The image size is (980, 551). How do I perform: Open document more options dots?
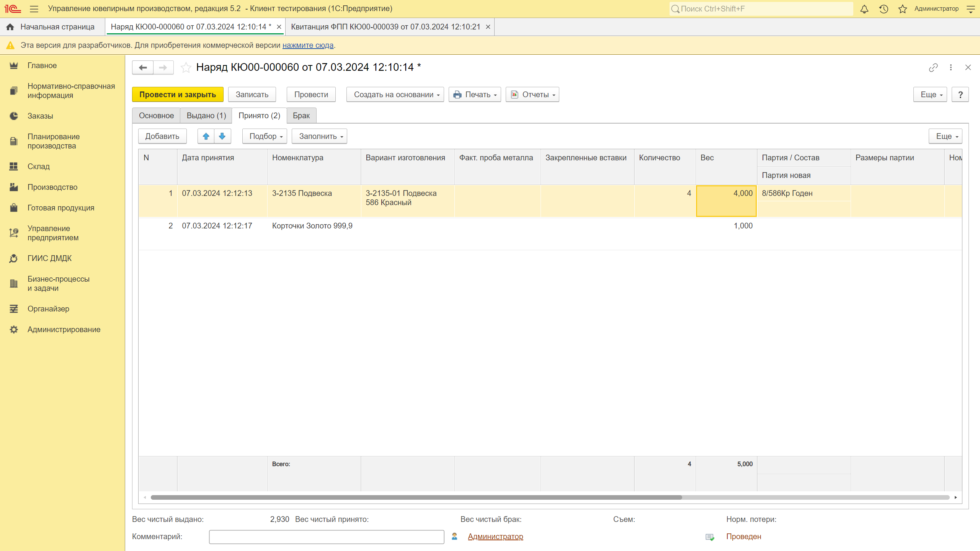(x=951, y=67)
